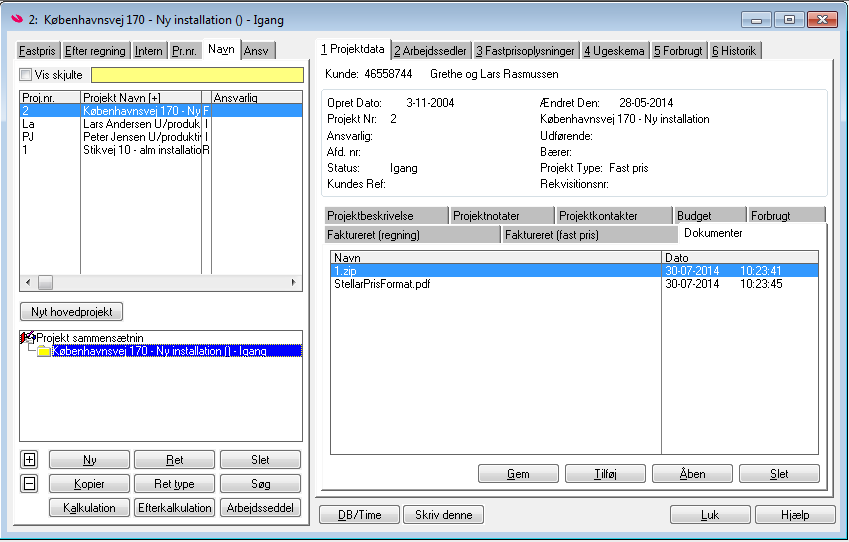Click the red app icon in title bar
Viewport: 849px width, 542px height.
17,19
